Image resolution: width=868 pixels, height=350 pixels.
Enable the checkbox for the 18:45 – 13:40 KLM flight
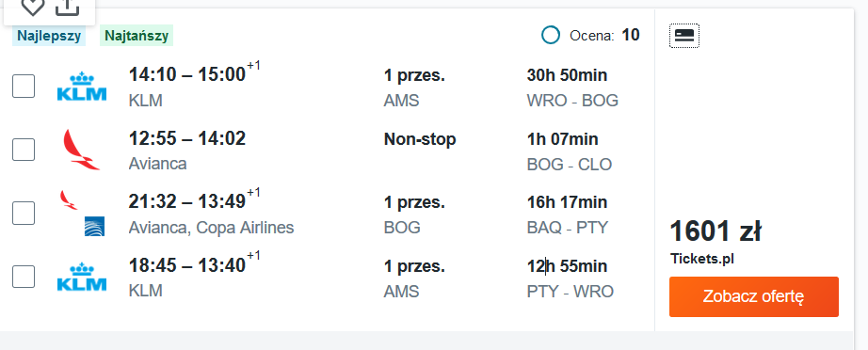click(24, 277)
